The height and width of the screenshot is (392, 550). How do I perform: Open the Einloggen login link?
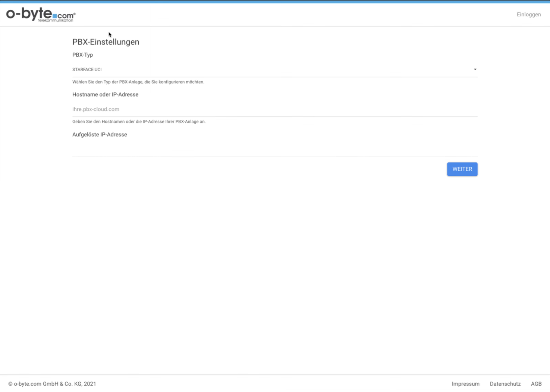tap(528, 15)
